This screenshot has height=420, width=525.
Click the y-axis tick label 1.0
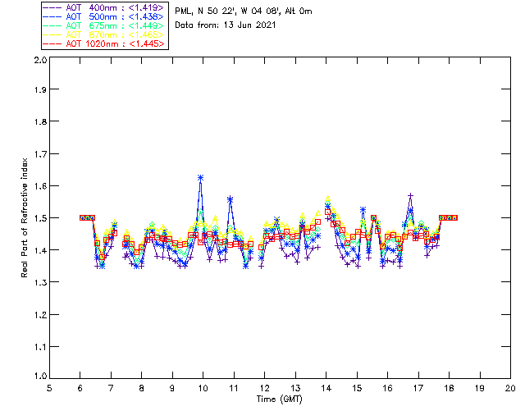pos(40,376)
